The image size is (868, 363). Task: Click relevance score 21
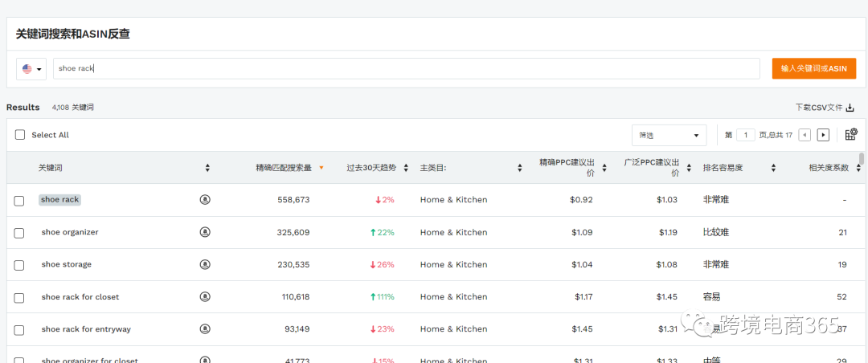(x=842, y=232)
